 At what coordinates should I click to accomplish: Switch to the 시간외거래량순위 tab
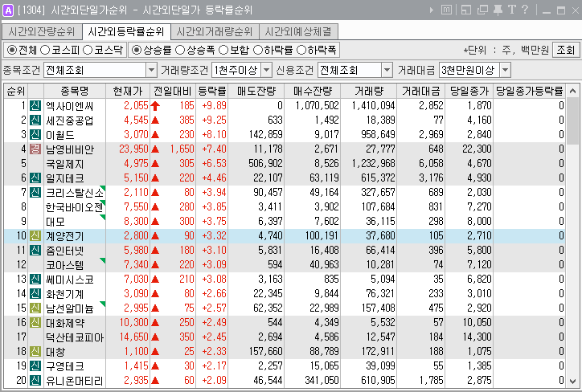point(215,32)
